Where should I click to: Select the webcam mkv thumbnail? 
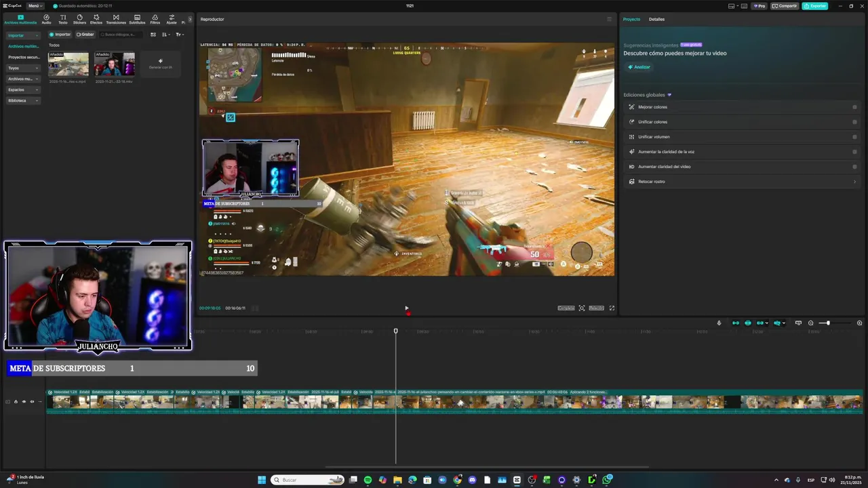pos(115,64)
